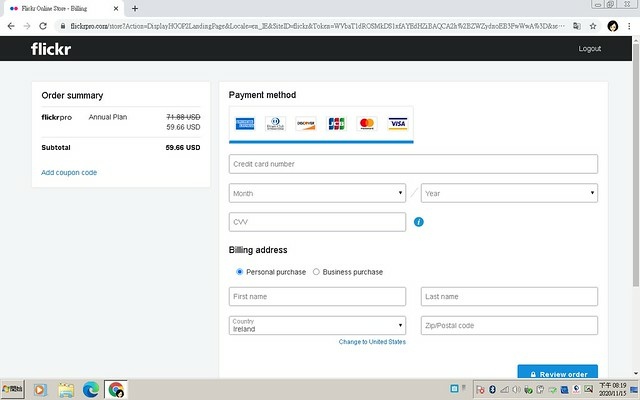Select Personal purchase radio button
Screen dimensions: 640x400
(x=240, y=272)
